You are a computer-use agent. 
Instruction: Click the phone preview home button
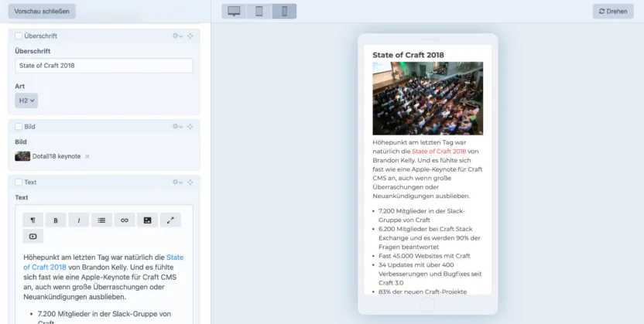[x=427, y=305]
